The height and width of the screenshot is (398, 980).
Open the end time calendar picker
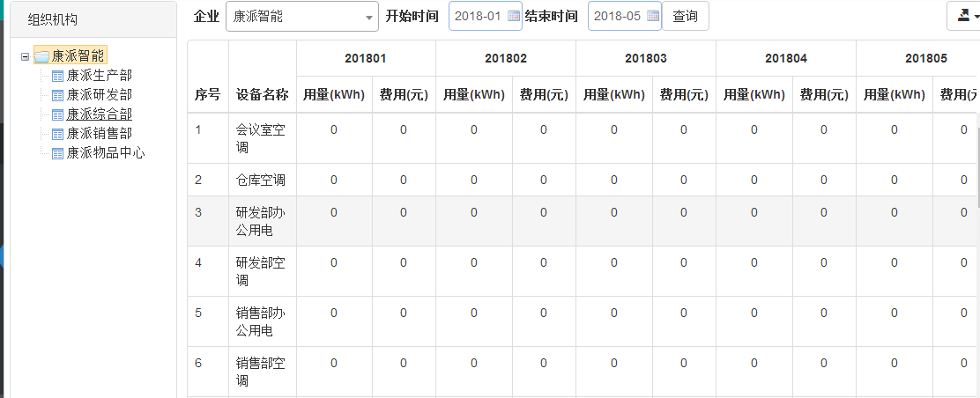[x=653, y=16]
